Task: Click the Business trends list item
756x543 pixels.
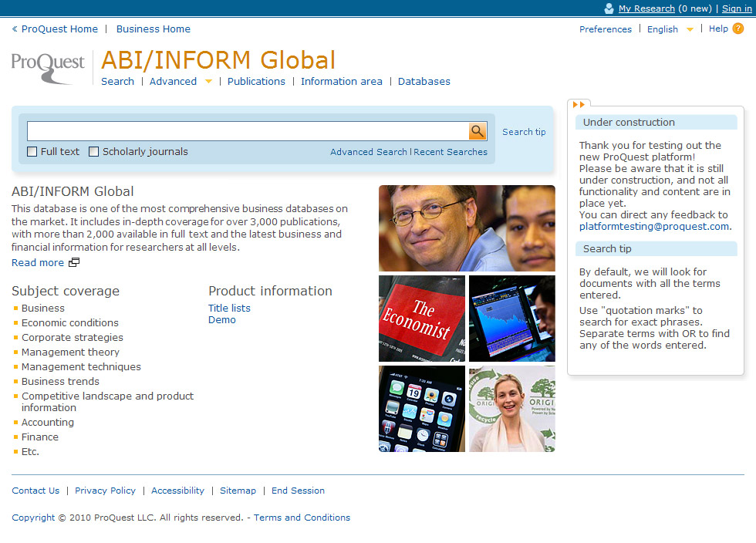Action: 60,382
